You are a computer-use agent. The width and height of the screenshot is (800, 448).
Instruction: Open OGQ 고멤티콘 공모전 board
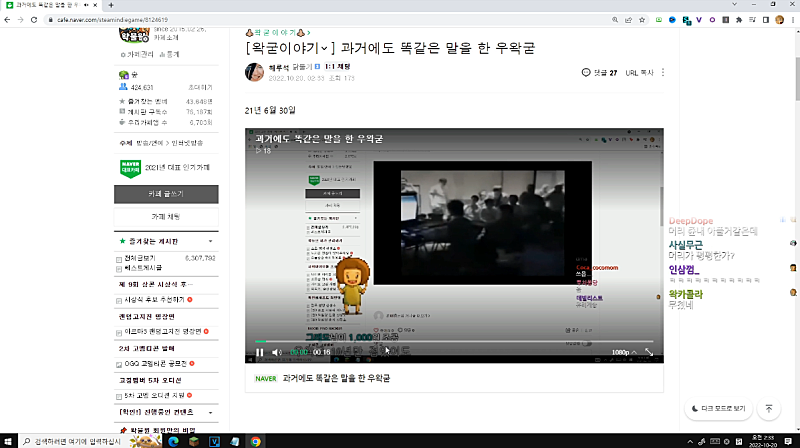(156, 364)
